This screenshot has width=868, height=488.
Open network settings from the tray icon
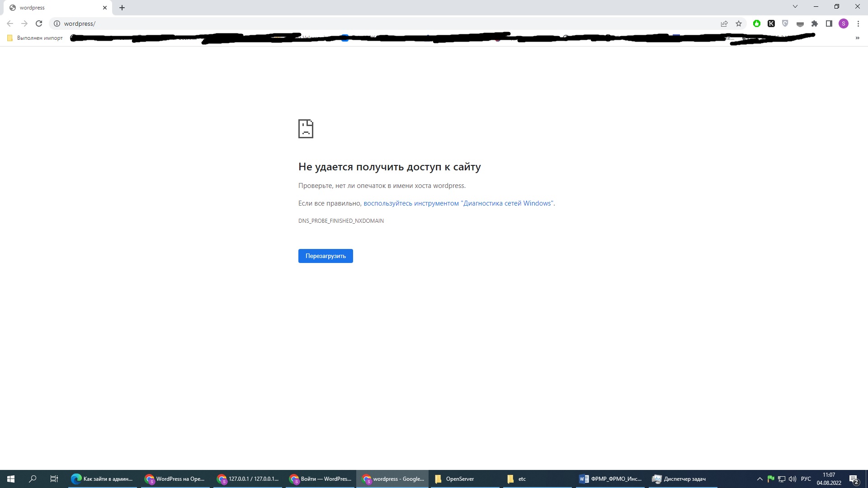click(782, 479)
